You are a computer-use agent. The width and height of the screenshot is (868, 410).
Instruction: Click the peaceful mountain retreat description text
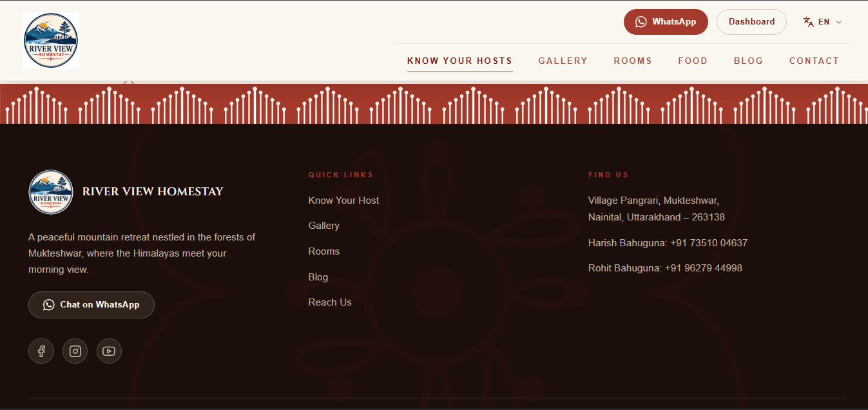click(142, 253)
